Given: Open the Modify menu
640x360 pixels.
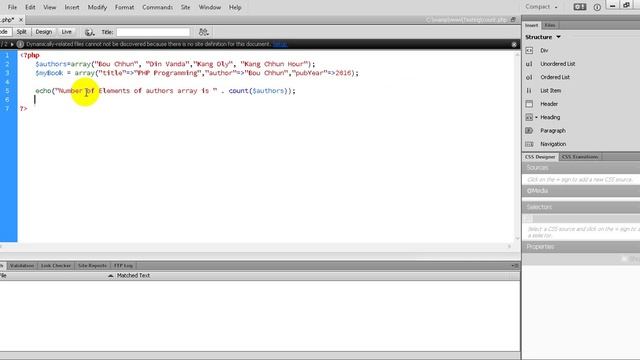Looking at the screenshot, I should click(97, 7).
